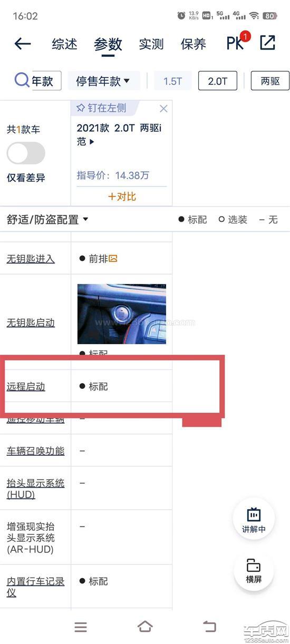Screen dimensions: 290x644
Task: Select the 1.5T engine filter
Action: click(x=173, y=81)
